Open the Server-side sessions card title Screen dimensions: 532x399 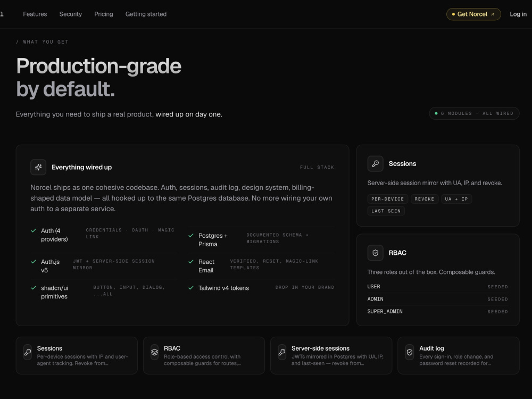(x=320, y=348)
